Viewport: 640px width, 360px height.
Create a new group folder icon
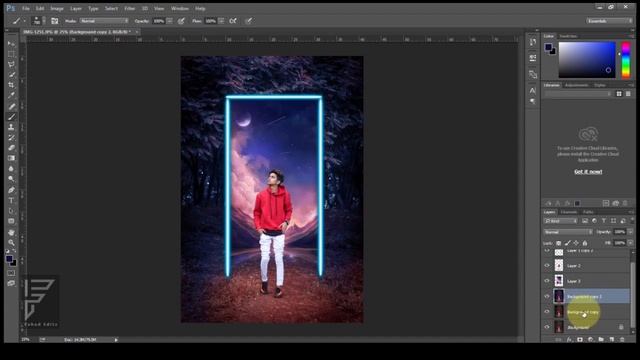[x=601, y=340]
